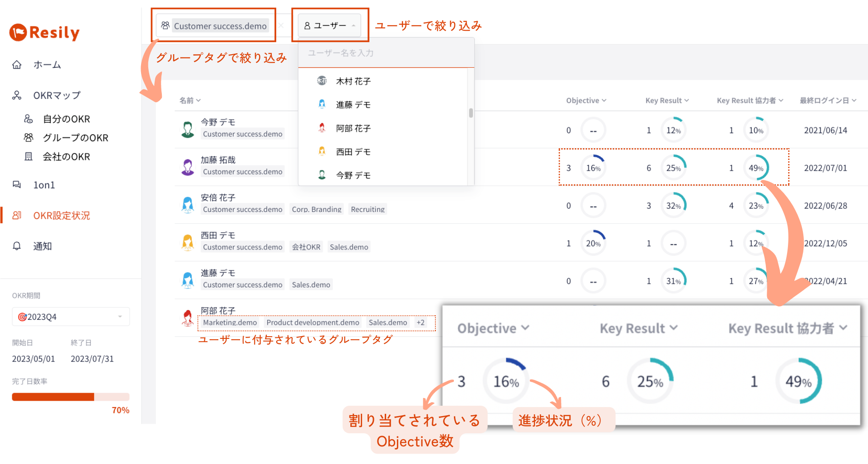Click 木村 花子's avatar in user list

[x=322, y=81]
